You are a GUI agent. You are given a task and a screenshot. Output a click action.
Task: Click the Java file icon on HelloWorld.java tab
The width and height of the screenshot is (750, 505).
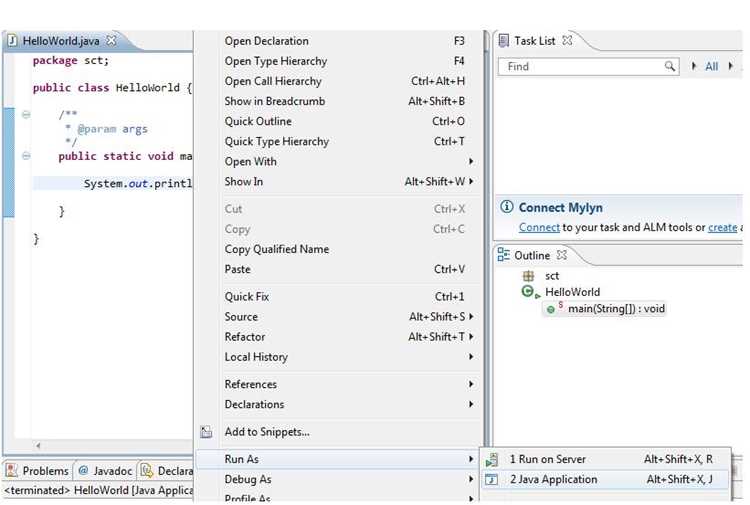(12, 41)
